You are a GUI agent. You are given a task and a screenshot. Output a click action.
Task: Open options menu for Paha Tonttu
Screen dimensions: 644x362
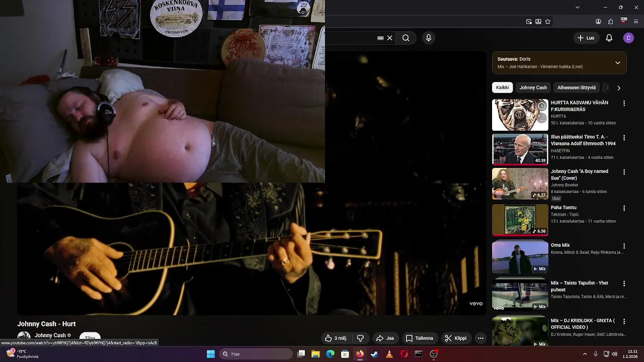(624, 208)
